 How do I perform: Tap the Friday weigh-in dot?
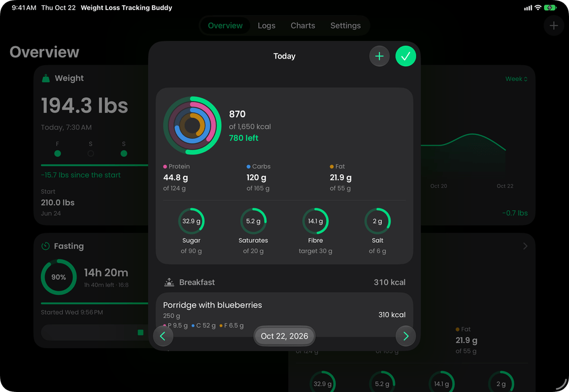pyautogui.click(x=57, y=154)
